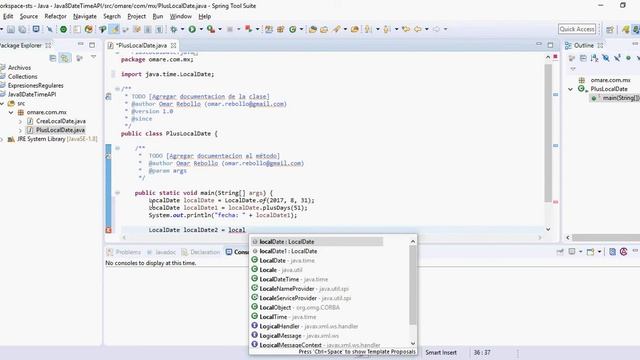This screenshot has width=640, height=360.
Task: Expand CreaLocalDate.java tree node
Action: [20, 121]
